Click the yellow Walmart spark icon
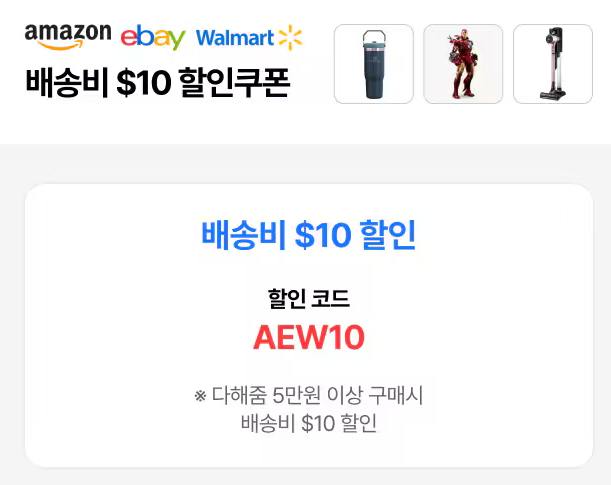This screenshot has width=611, height=485. [x=290, y=38]
